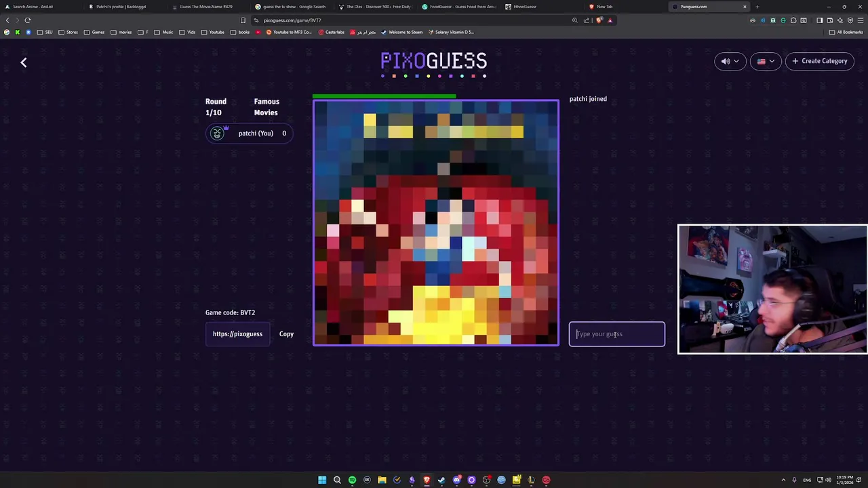Open the Casterlabs bookmark
Screen dimensions: 868x488
[332, 32]
